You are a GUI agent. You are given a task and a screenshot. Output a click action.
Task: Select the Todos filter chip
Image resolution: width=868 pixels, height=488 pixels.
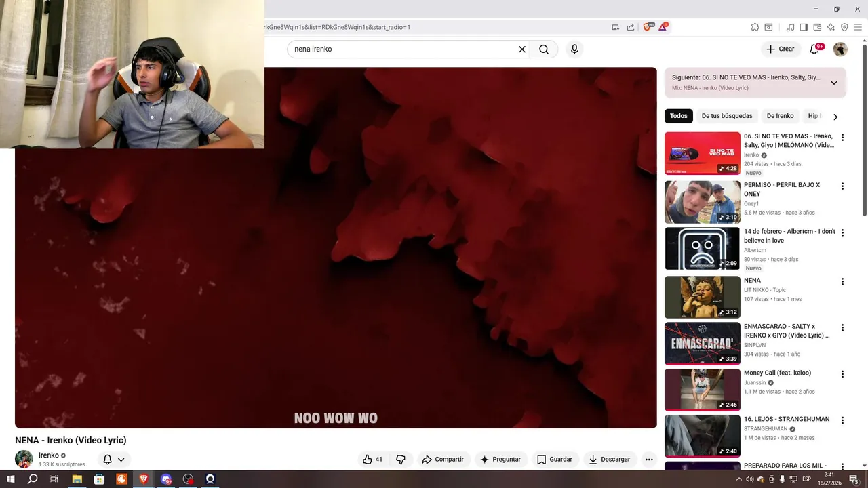tap(679, 116)
